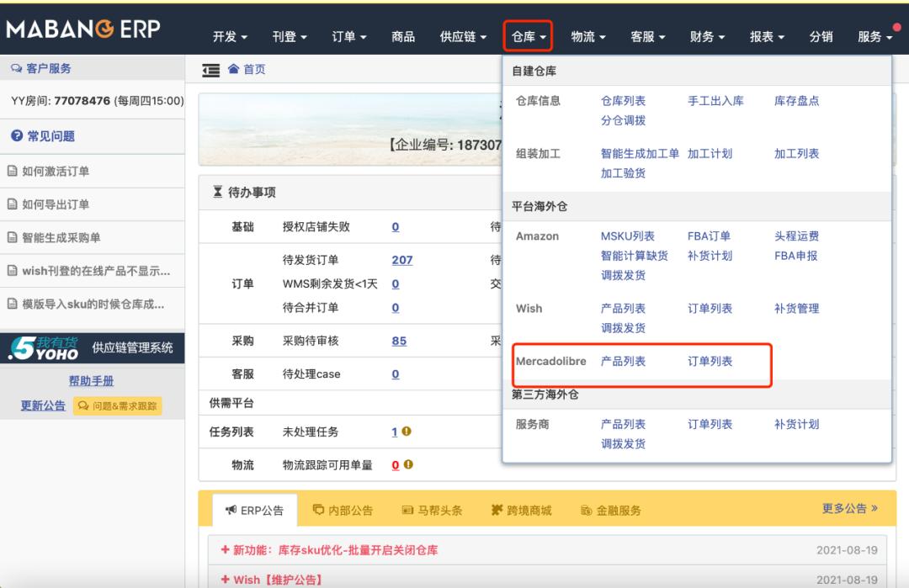
Task: Collapse the sidebar using the menu-fold icon
Action: (x=210, y=69)
